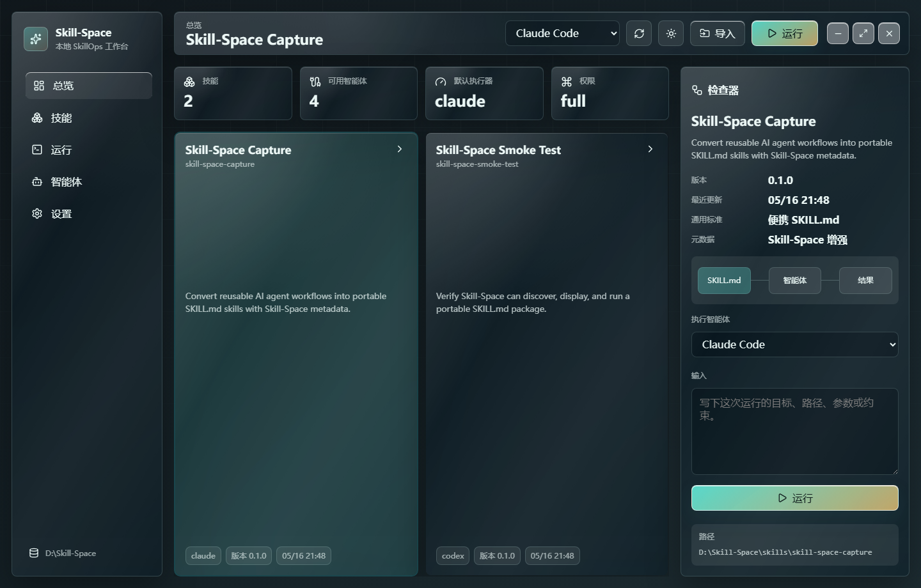921x588 pixels.
Task: Click the 检查器 inspector panel icon
Action: coord(697,90)
